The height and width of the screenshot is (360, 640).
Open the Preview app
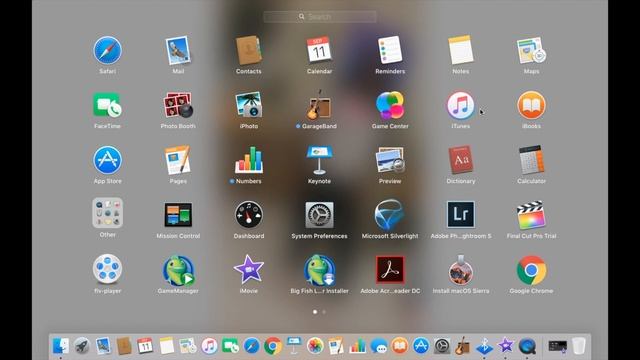[390, 160]
